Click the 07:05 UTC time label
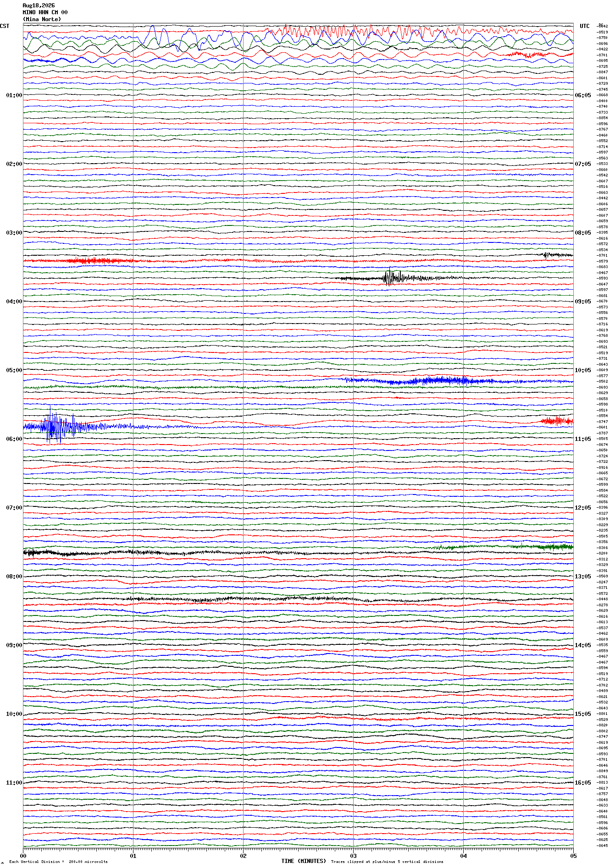 583,164
